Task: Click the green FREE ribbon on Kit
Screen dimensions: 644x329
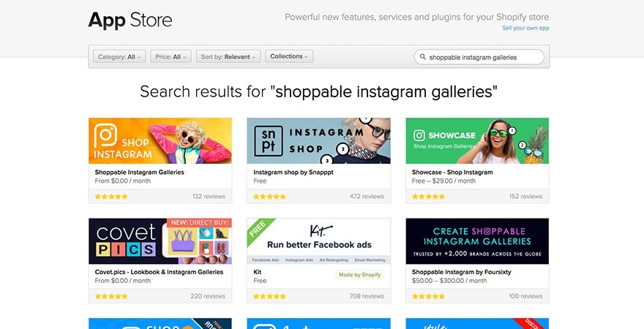Action: click(x=258, y=227)
